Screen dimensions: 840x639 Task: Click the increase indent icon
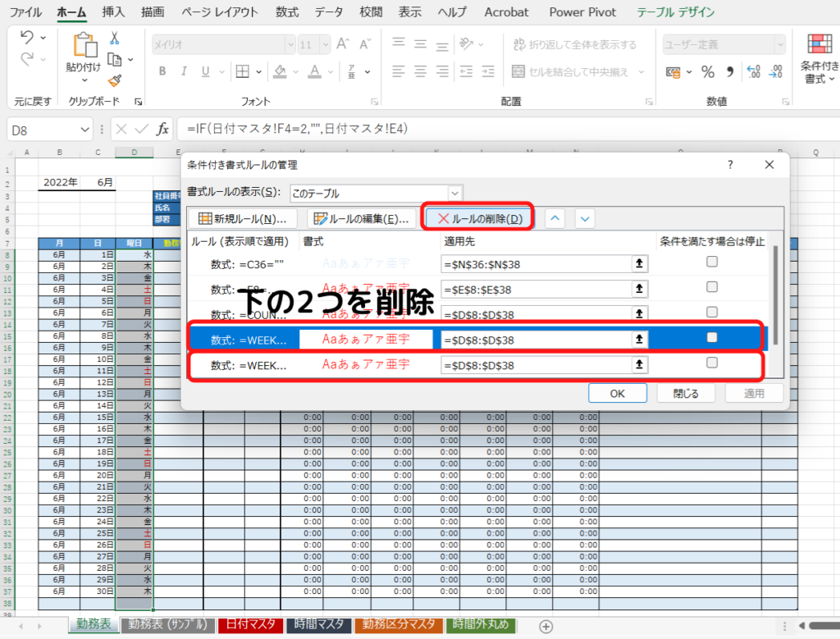pos(488,71)
